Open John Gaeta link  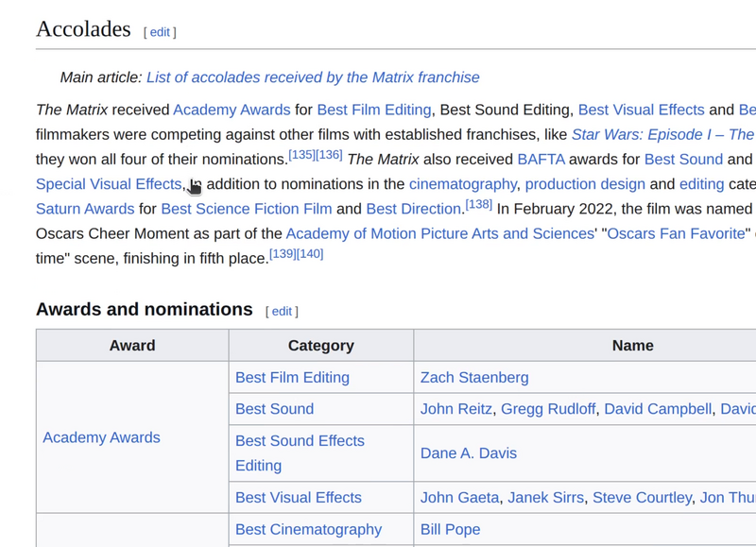[x=459, y=497]
